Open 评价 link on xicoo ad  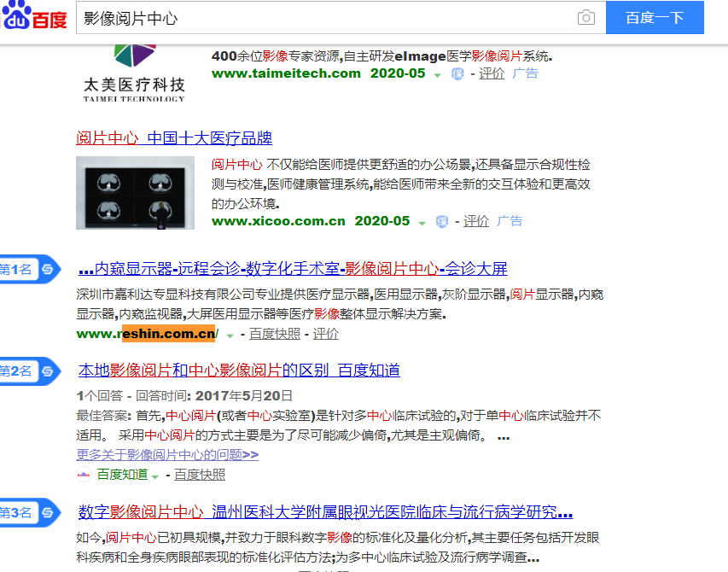[x=476, y=221]
